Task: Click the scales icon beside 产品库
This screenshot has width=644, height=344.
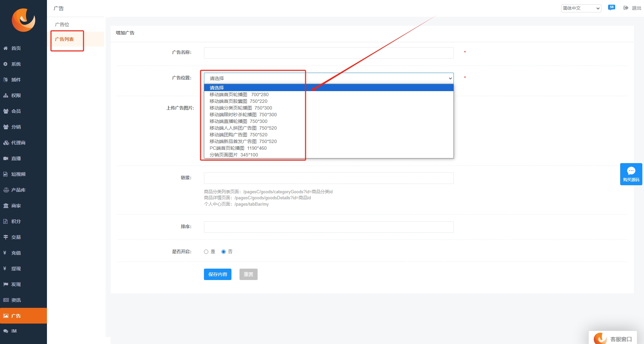Action: [6, 190]
